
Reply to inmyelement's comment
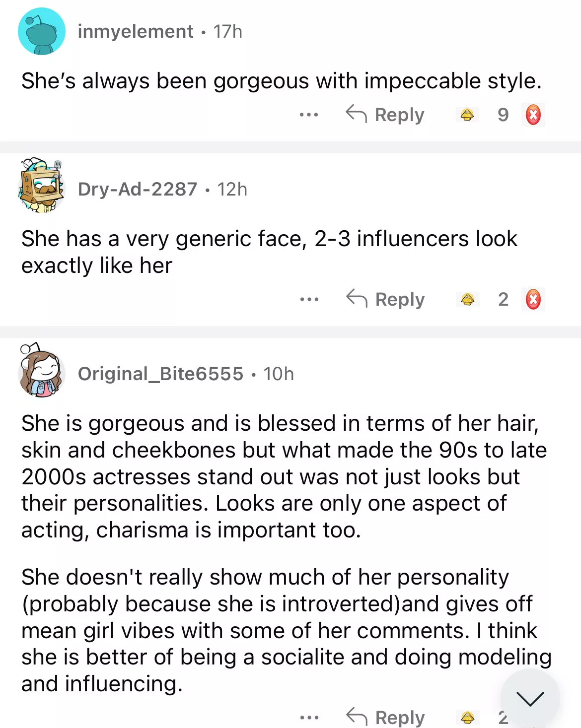click(385, 115)
